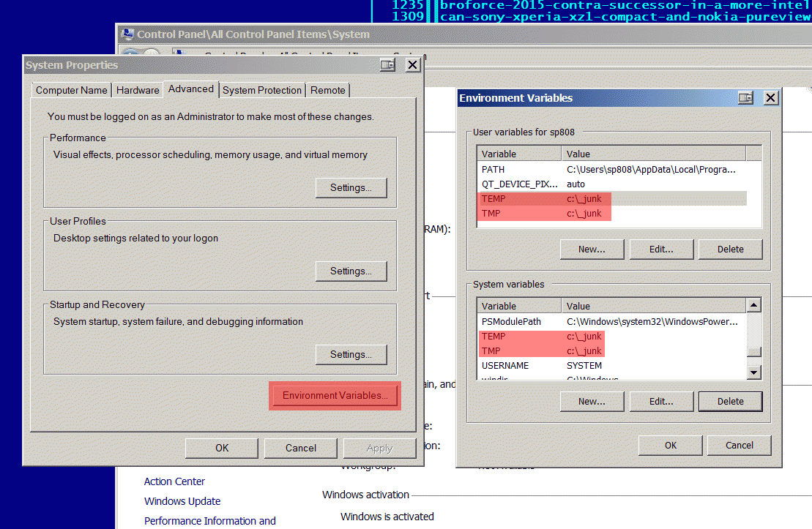Click the restore icon in Environment Variables title bar
The image size is (812, 529).
[x=745, y=98]
